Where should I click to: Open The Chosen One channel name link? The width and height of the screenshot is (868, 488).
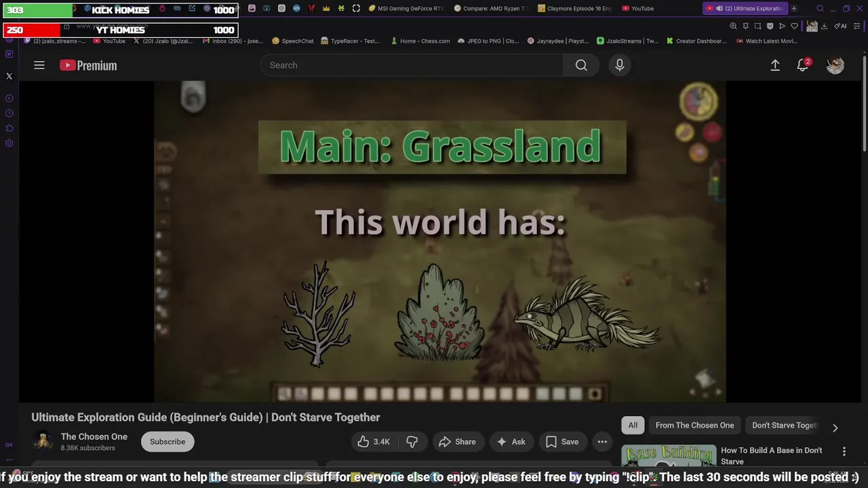pyautogui.click(x=94, y=436)
